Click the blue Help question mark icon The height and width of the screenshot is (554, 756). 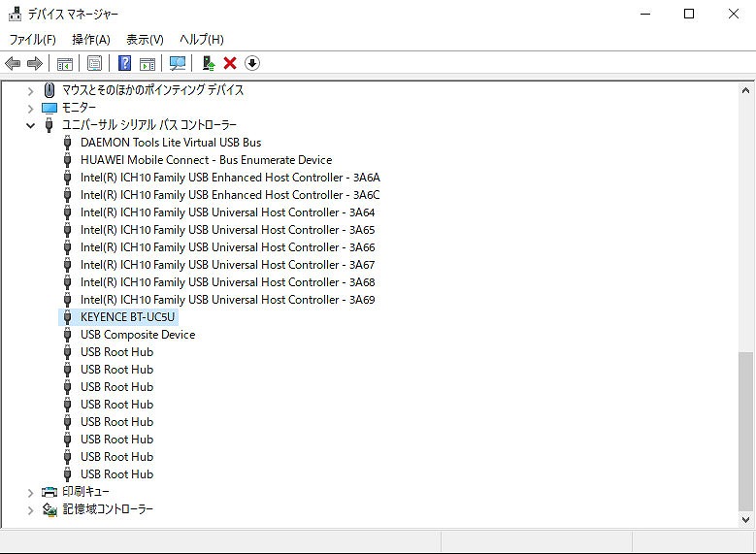[x=124, y=63]
